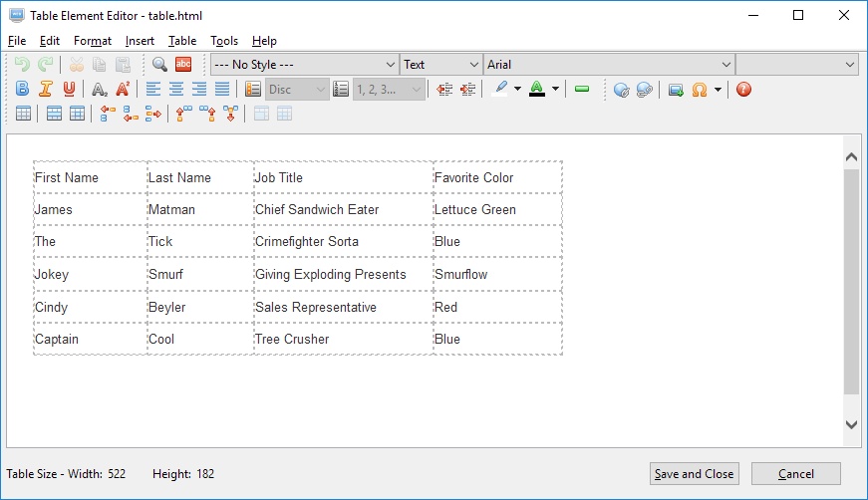Screen dimensions: 868x500
Task: Click the Redo arrow icon
Action: [x=46, y=65]
